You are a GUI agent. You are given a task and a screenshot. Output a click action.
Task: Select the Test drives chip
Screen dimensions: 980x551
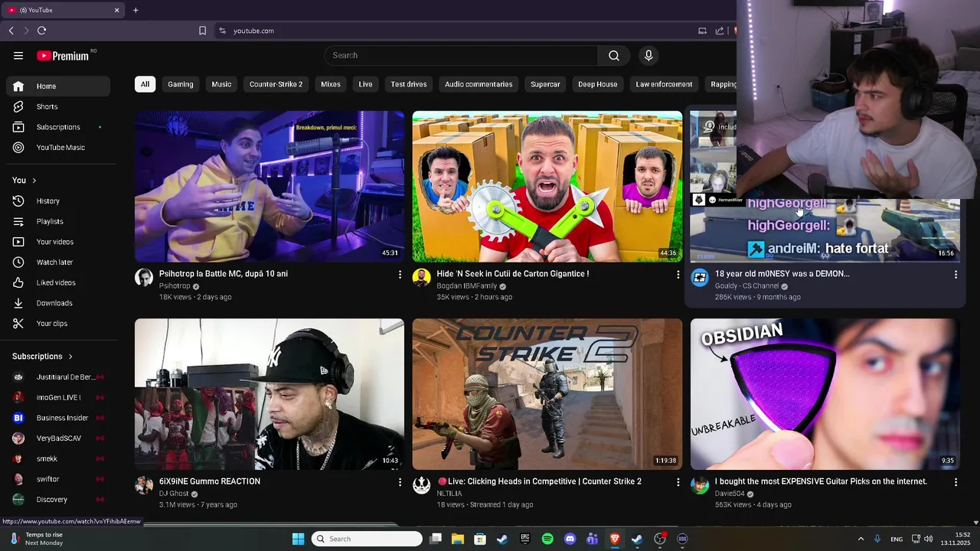409,84
